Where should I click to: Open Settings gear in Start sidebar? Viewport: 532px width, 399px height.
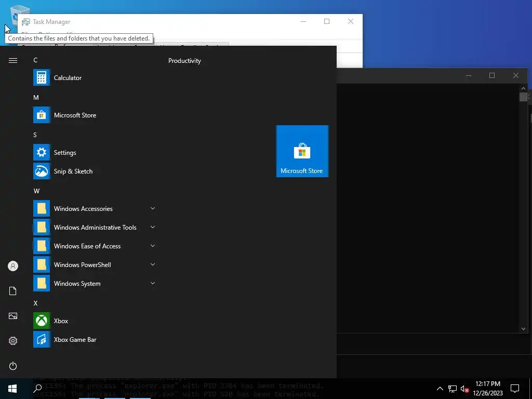pos(13,341)
